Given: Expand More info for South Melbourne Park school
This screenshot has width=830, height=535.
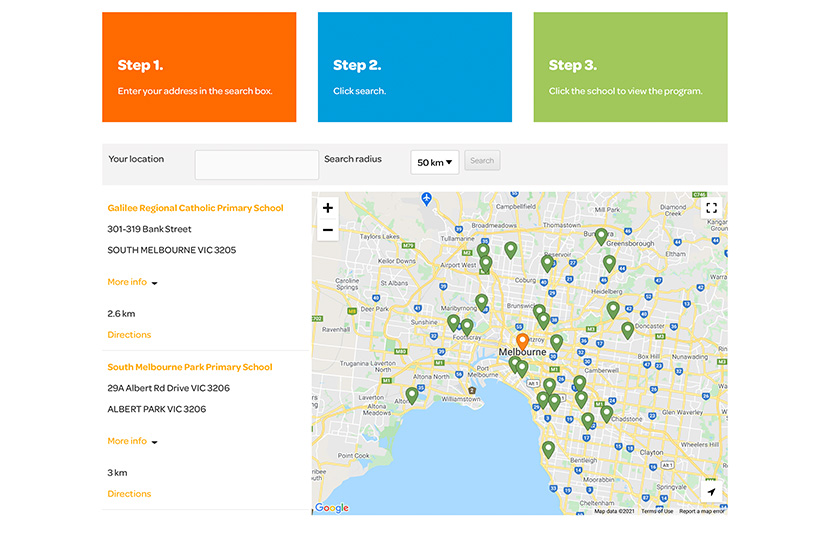Looking at the screenshot, I should click(x=132, y=441).
